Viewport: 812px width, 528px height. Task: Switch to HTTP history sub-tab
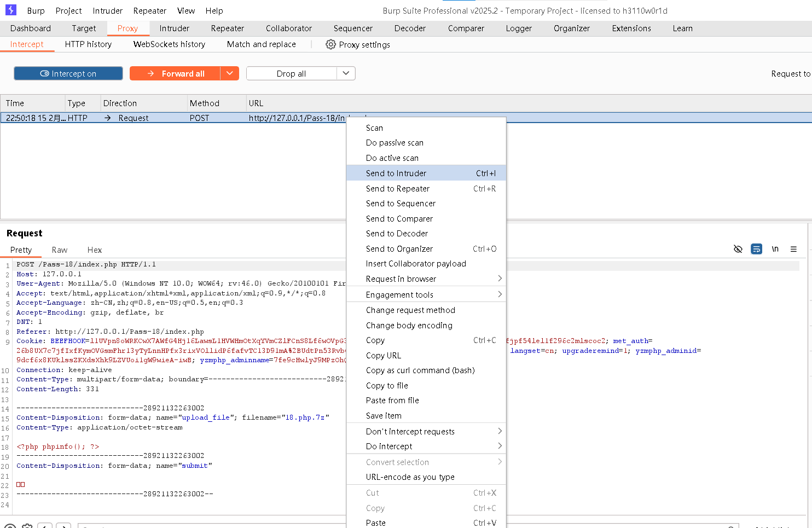(x=88, y=44)
